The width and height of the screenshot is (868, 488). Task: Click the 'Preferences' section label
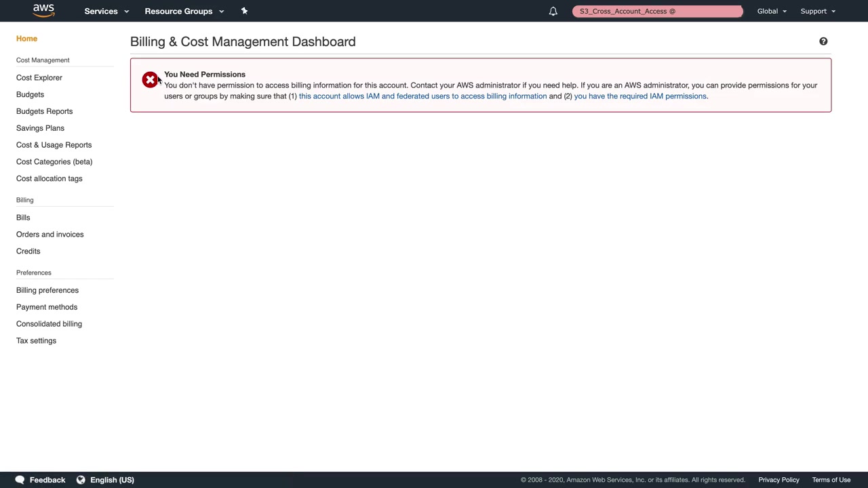(34, 272)
